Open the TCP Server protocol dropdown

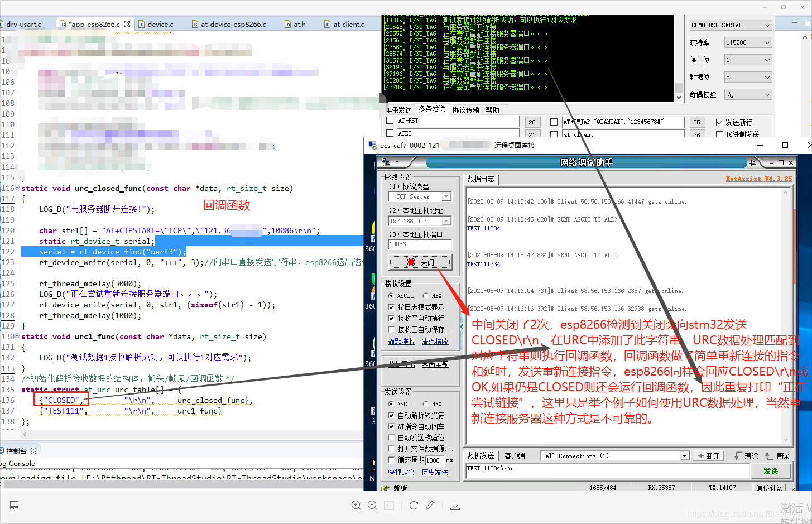[446, 196]
